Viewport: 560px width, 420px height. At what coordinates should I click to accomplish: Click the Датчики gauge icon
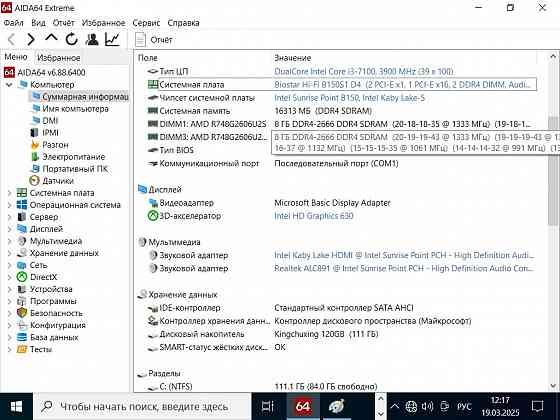point(35,181)
